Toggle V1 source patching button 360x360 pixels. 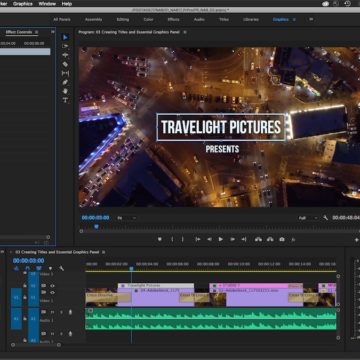click(x=16, y=297)
